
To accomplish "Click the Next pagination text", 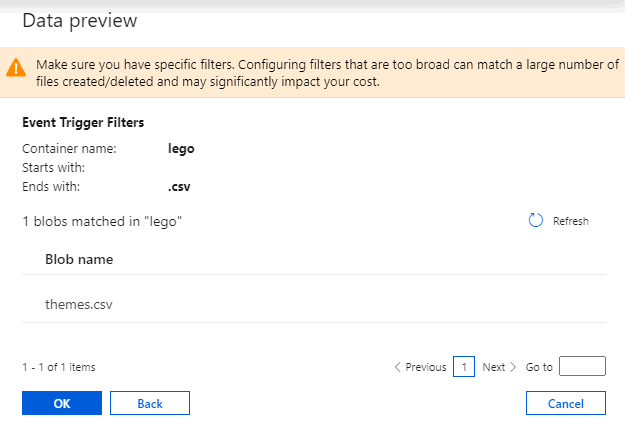I will point(493,367).
